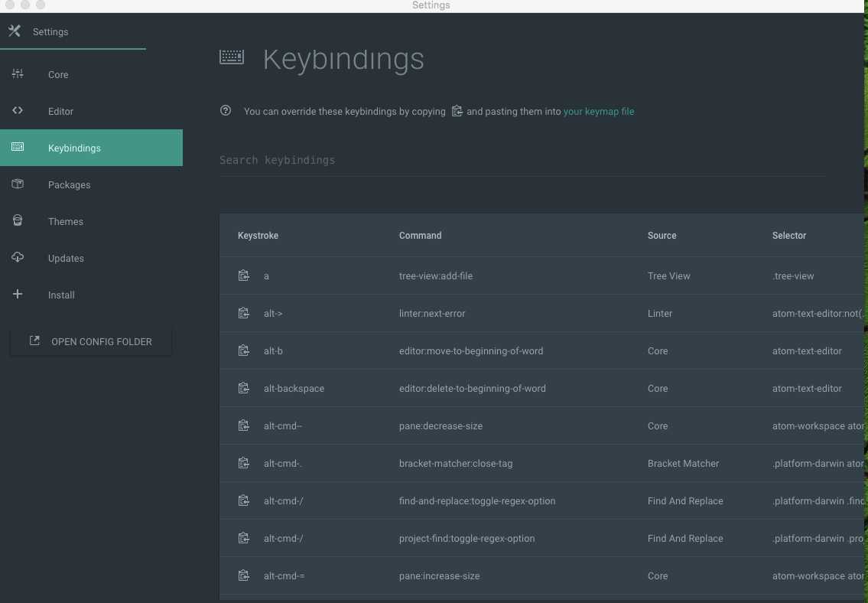
Task: Open the Updates section
Action: [x=91, y=258]
